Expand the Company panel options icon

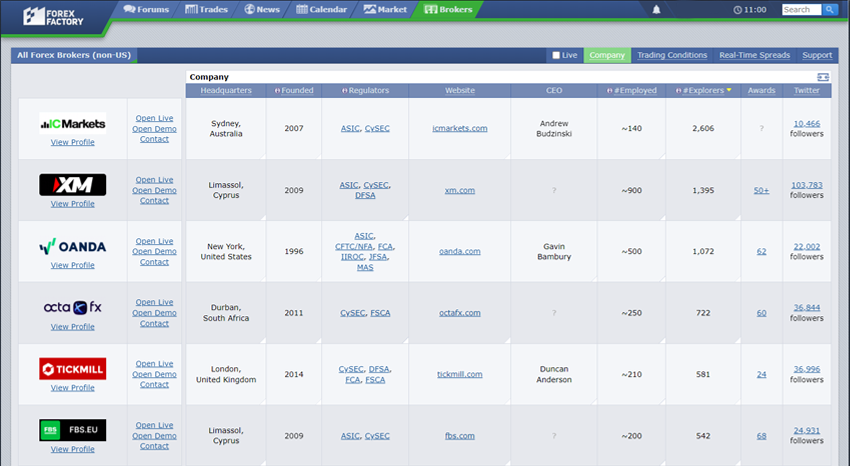click(x=823, y=77)
